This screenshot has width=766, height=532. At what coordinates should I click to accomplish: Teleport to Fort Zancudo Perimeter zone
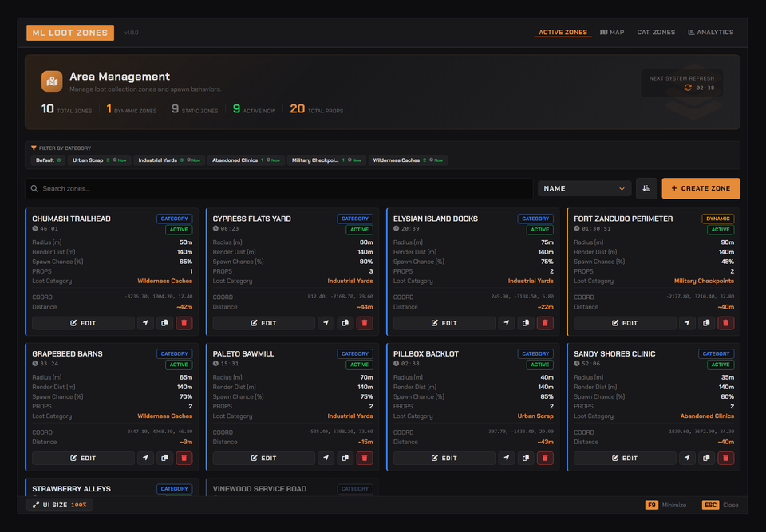click(687, 323)
